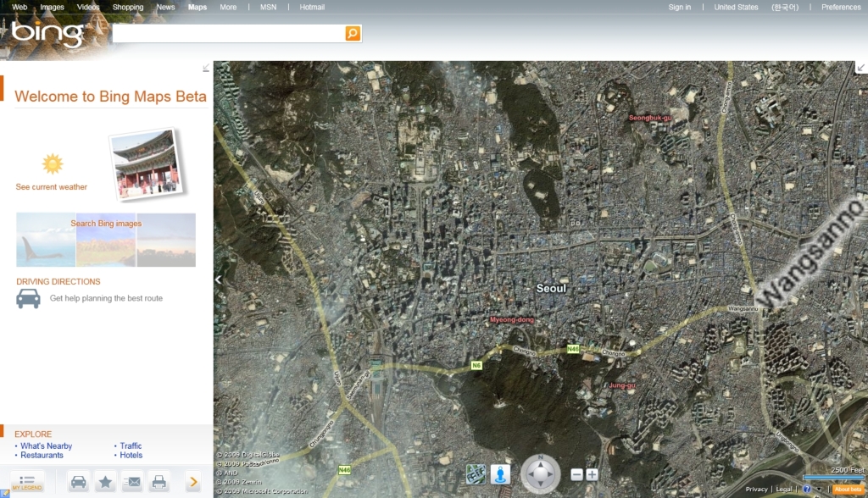This screenshot has width=868, height=498.
Task: Switch to Korean language link
Action: (x=785, y=7)
